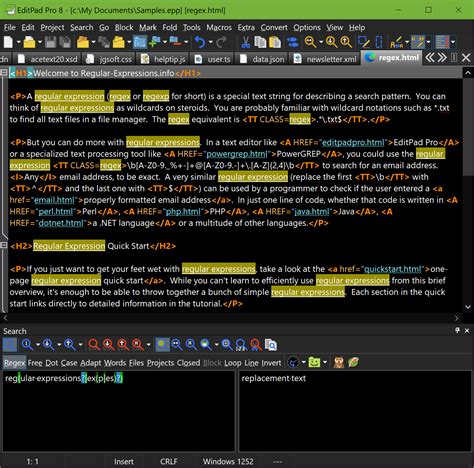Switch to the helptip.js tab
Image resolution: width=474 pixels, height=468 pixels.
click(x=163, y=59)
